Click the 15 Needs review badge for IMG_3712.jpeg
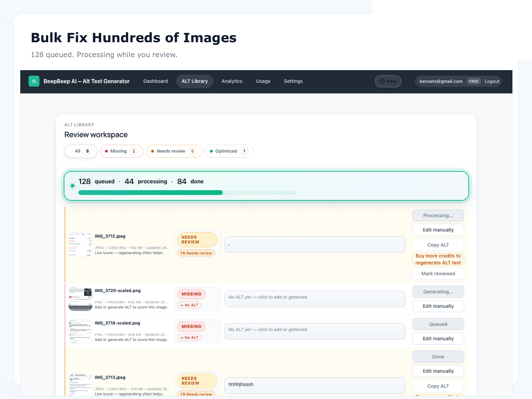This screenshot has height=399, width=532. pyautogui.click(x=196, y=253)
